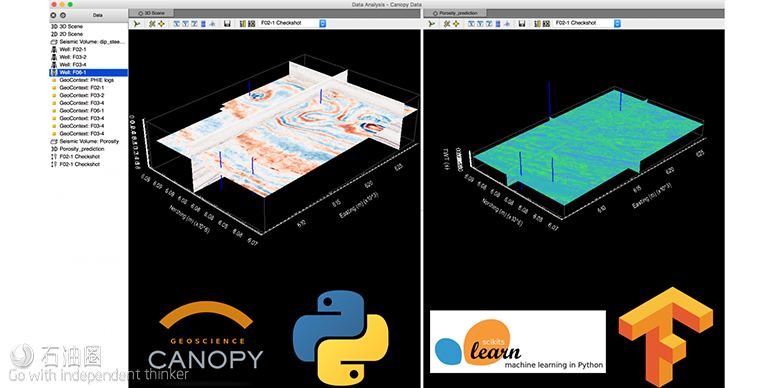
Task: Click the X-axis view icon in right toolbar
Action: (471, 23)
